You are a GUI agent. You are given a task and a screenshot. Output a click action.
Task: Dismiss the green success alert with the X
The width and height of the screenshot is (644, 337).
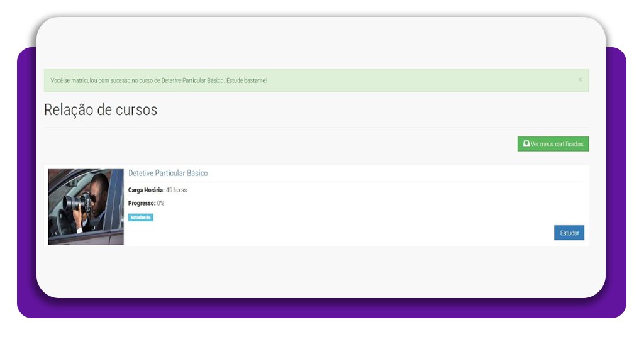(x=579, y=80)
